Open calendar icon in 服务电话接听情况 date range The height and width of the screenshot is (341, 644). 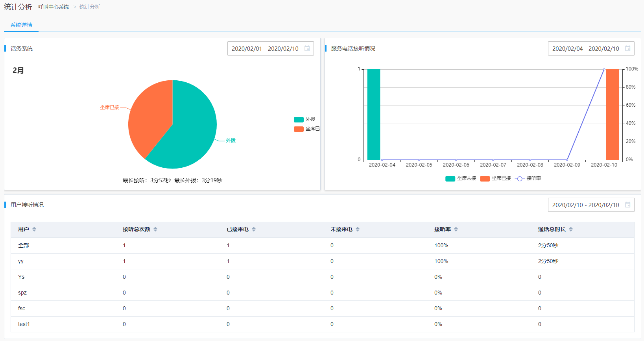(628, 48)
